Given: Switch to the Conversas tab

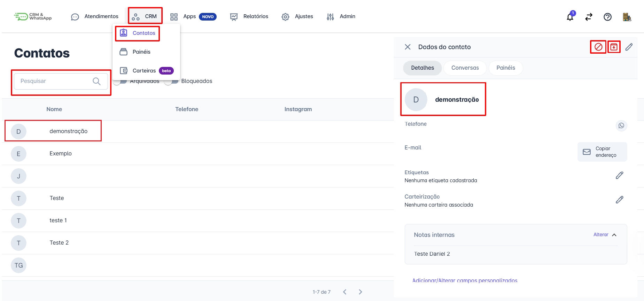Looking at the screenshot, I should point(465,68).
